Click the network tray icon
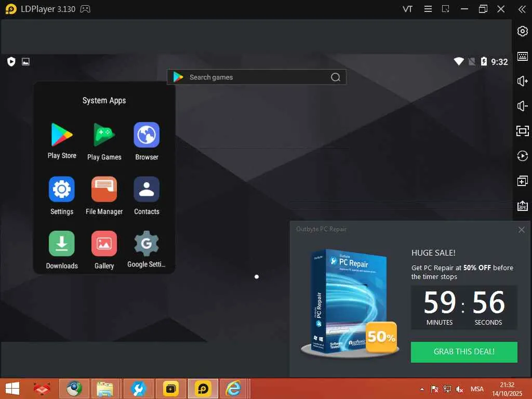 pos(447,389)
